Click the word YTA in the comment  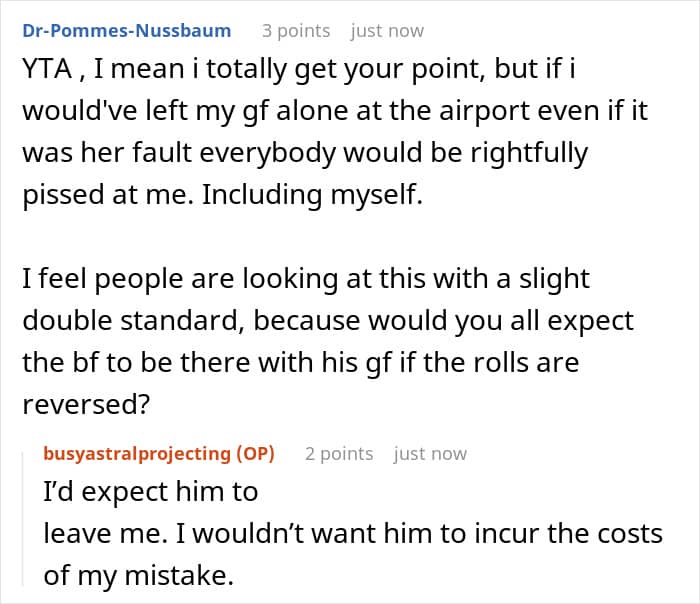[47, 69]
